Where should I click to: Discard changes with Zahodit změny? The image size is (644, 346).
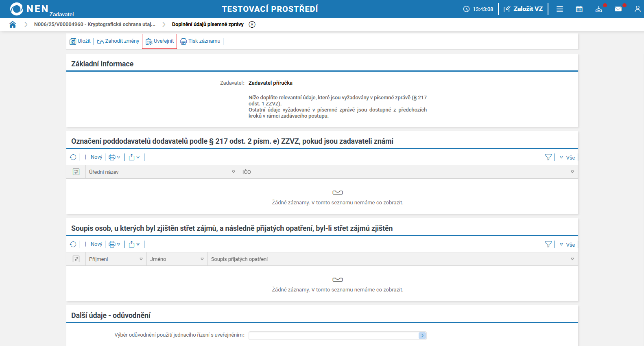click(118, 41)
